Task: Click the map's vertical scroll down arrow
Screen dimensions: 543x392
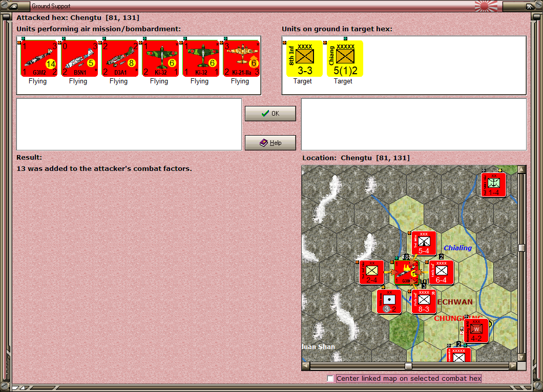Action: pyautogui.click(x=521, y=357)
